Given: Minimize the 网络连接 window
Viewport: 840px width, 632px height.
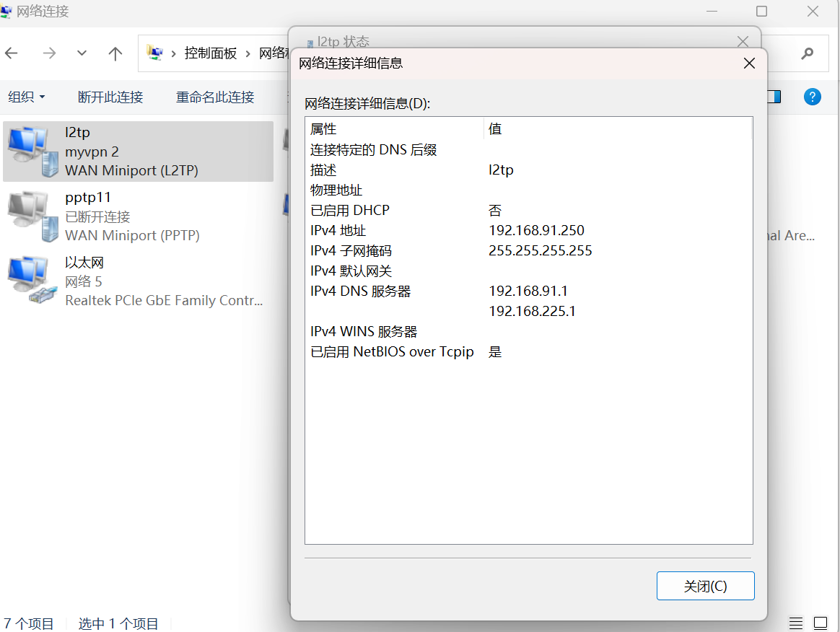Looking at the screenshot, I should pos(712,12).
